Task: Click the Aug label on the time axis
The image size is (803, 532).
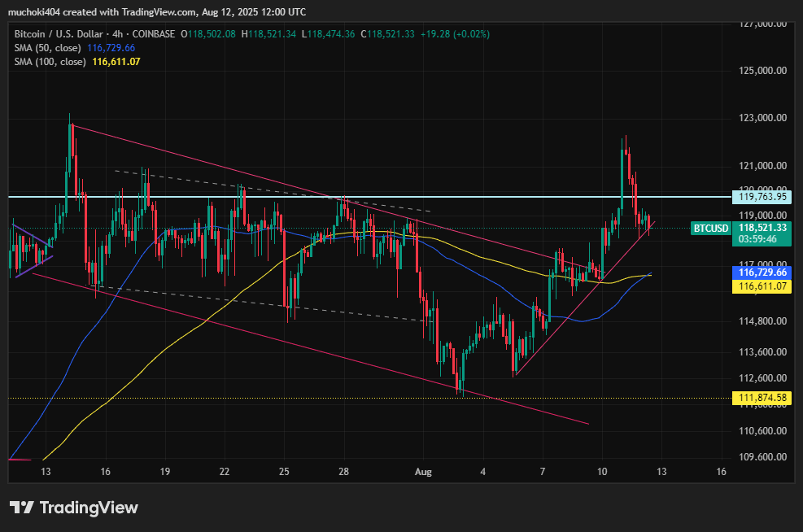Action: (423, 472)
